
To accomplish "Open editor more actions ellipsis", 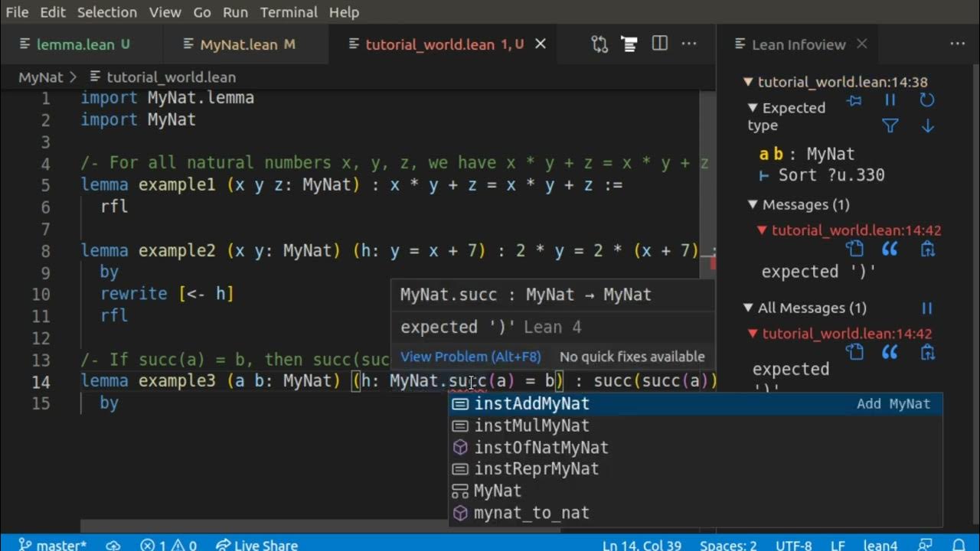I will [690, 44].
